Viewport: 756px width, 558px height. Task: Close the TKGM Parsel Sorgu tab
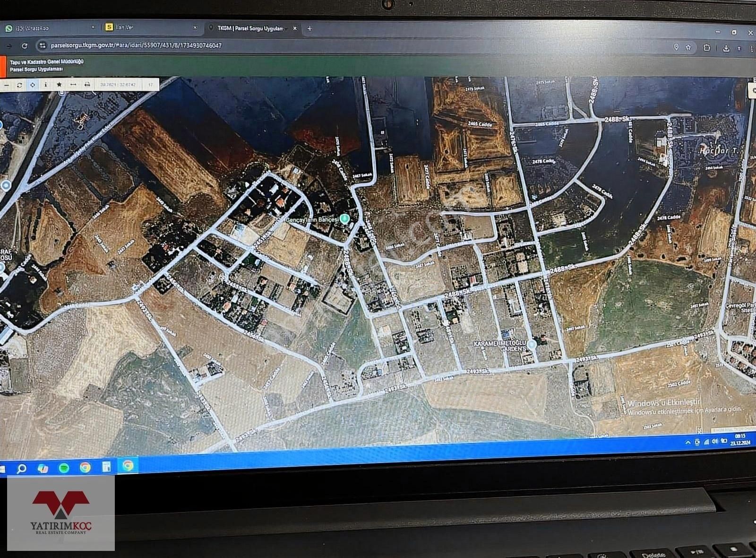(295, 28)
